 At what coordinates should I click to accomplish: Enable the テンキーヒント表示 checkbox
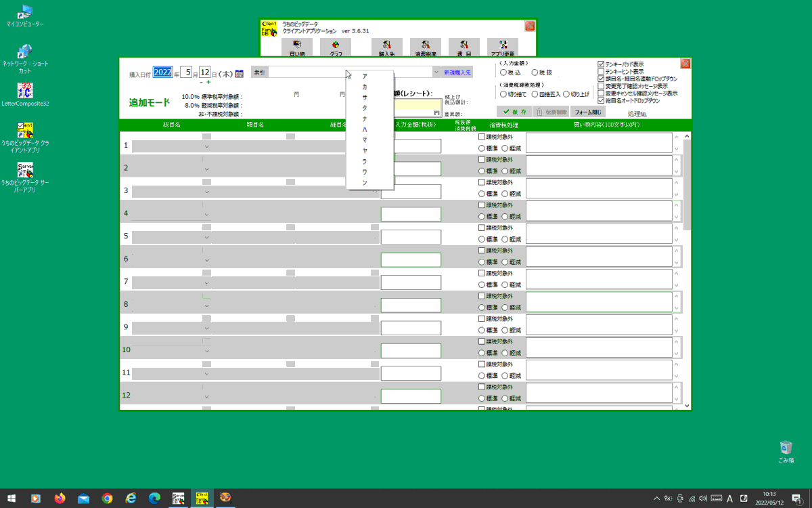pos(601,72)
